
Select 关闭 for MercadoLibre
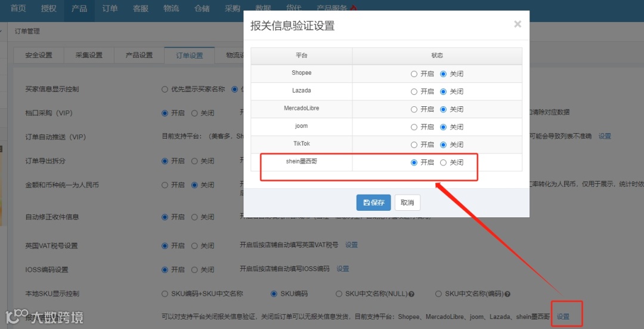pos(443,109)
